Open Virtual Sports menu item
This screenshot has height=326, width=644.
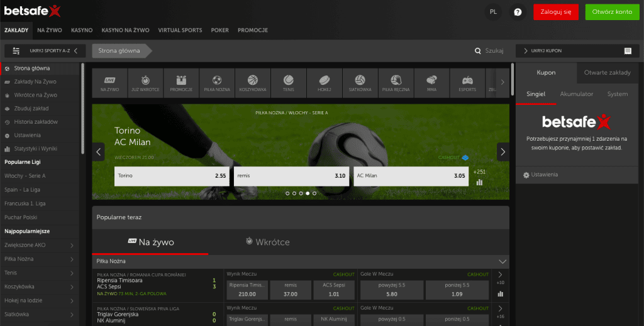tap(180, 30)
